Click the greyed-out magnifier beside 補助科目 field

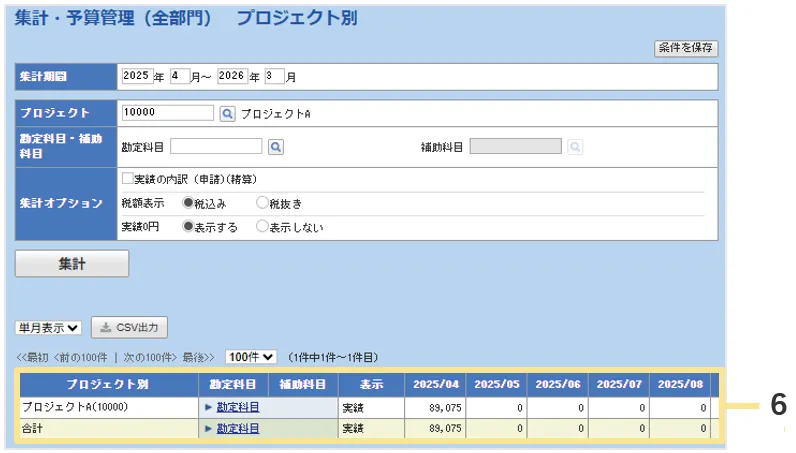(575, 147)
